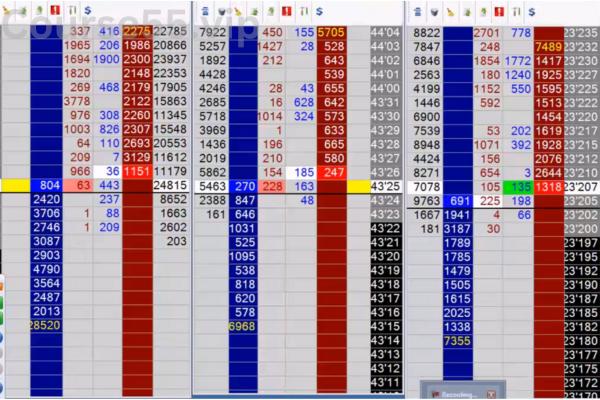
Task: Click the white highlighted cell 36
Action: pos(108,171)
